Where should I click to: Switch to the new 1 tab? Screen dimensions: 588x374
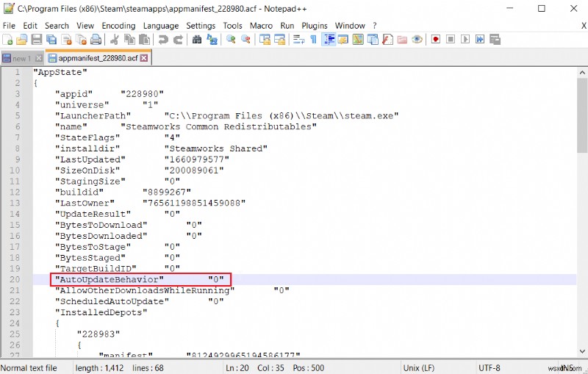tap(22, 59)
